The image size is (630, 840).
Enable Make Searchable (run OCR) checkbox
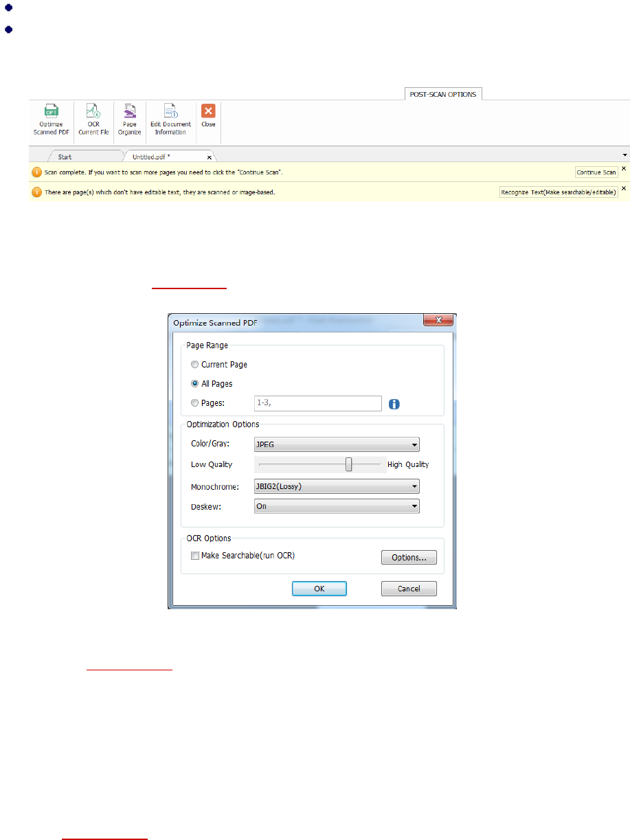pos(195,556)
